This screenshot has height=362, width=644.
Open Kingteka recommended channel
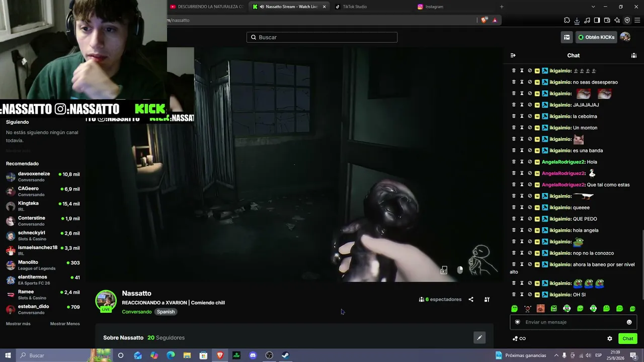[43, 206]
